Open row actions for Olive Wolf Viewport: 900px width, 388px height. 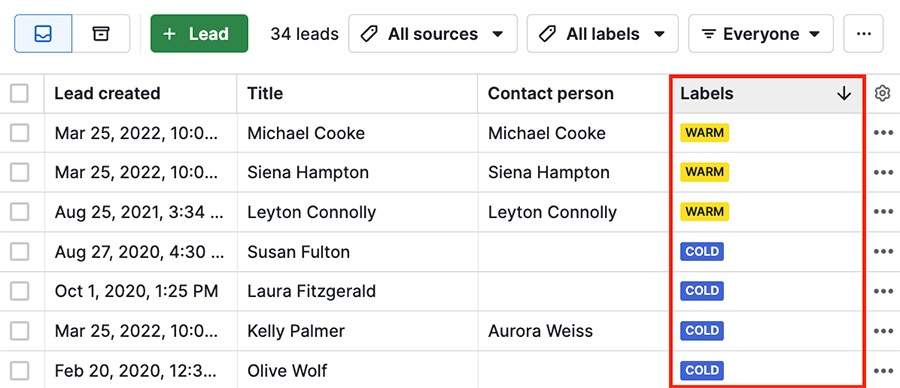click(x=884, y=371)
